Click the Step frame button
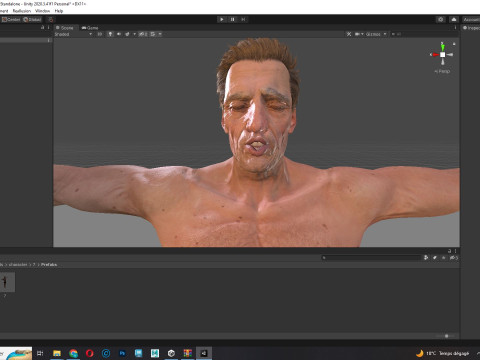Image resolution: width=480 pixels, height=360 pixels. point(243,19)
